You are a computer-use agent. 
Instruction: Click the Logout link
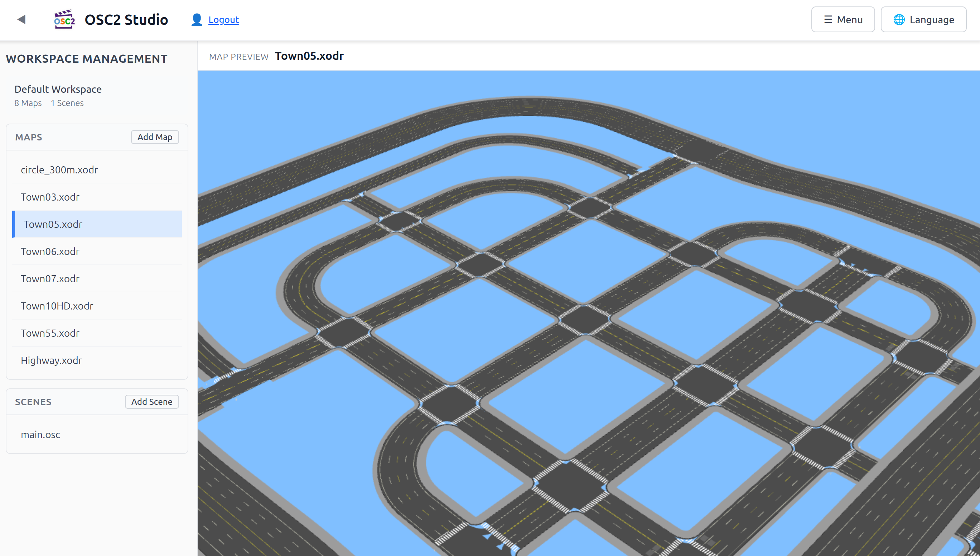coord(223,19)
